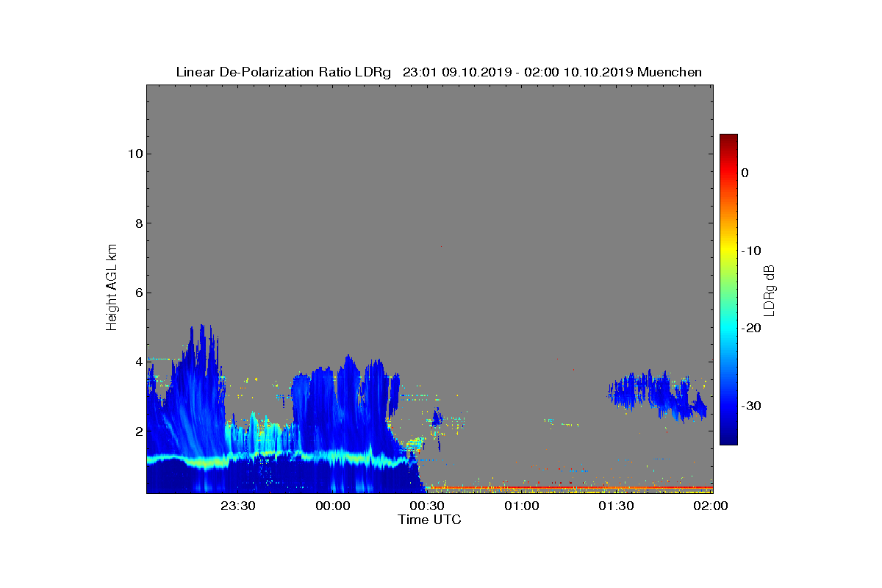Click the height tick label '6'
The image size is (882, 588).
[x=137, y=293]
